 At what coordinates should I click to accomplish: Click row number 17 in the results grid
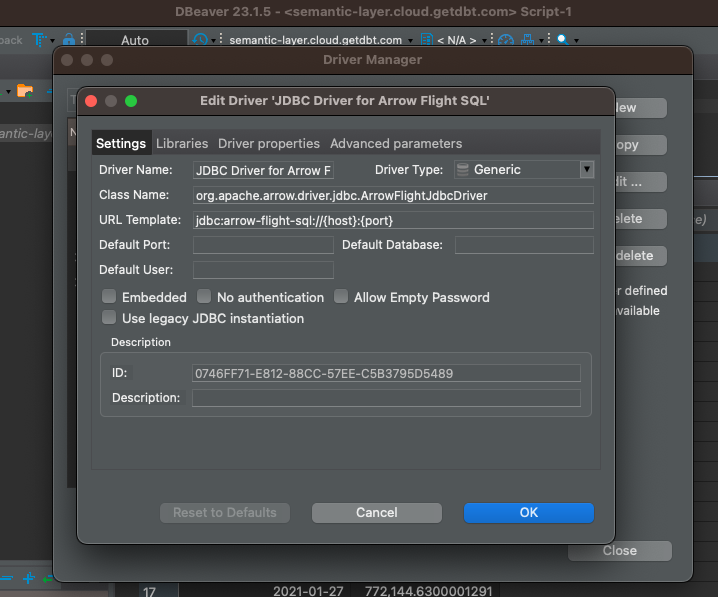150,591
